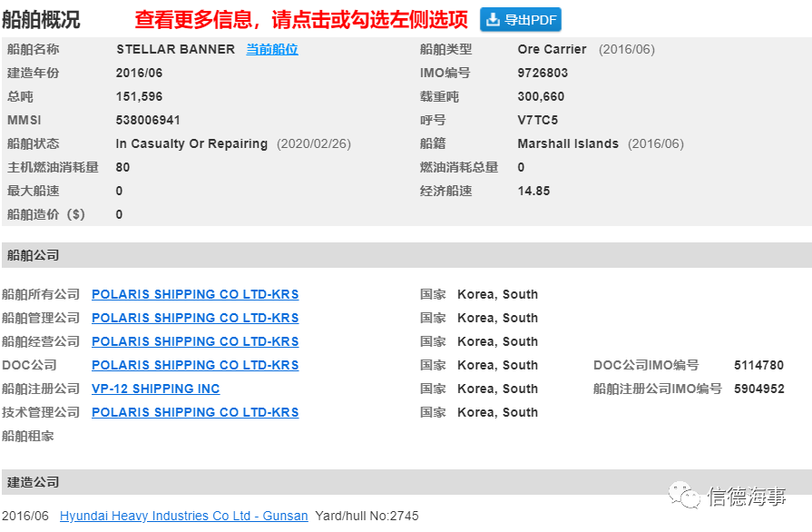Select registered owner IMO number 5904952
The width and height of the screenshot is (812, 532).
(759, 389)
